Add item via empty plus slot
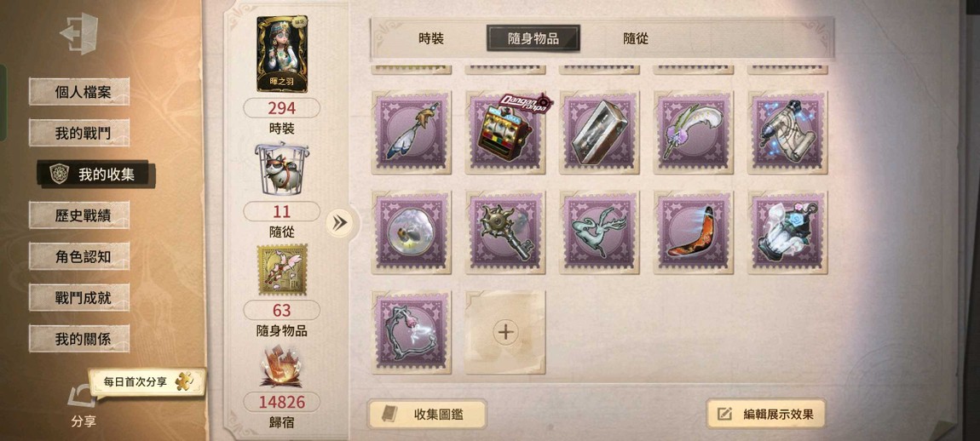980x441 pixels. pyautogui.click(x=505, y=332)
